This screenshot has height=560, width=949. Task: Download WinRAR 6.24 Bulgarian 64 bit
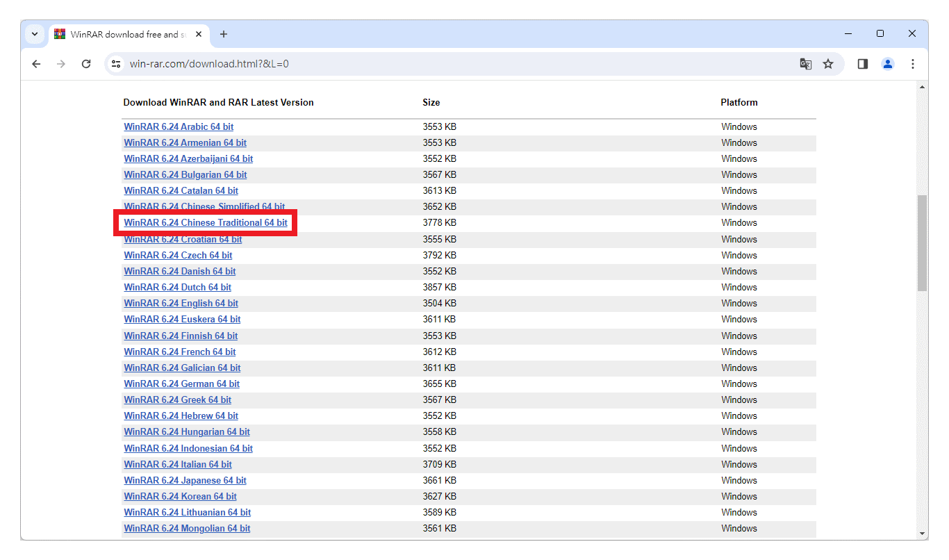coord(185,174)
